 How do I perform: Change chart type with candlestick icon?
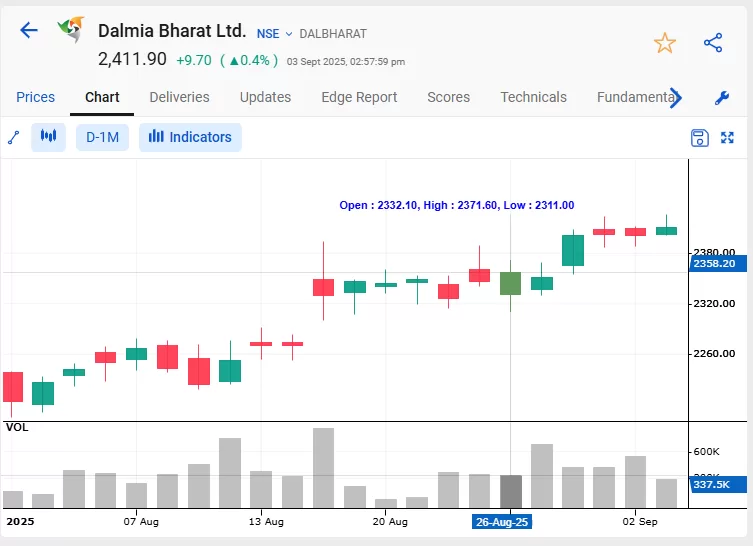(49, 137)
